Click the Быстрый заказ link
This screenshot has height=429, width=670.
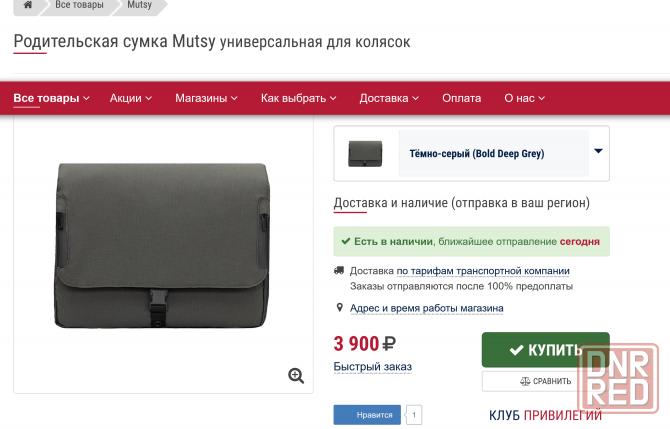(372, 367)
